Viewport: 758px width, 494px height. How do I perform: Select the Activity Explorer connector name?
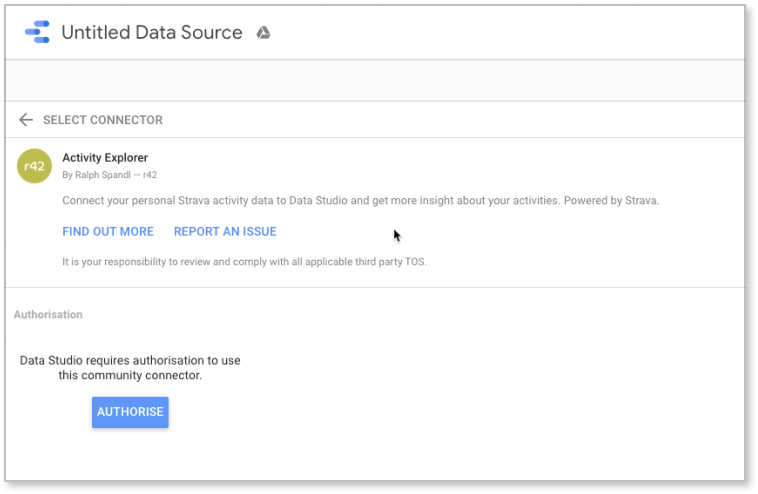[x=105, y=157]
